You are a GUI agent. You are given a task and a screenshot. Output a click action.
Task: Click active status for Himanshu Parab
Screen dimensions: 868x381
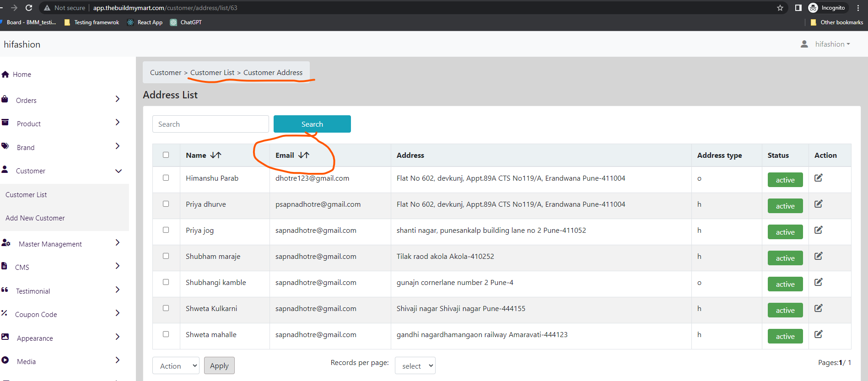click(785, 180)
